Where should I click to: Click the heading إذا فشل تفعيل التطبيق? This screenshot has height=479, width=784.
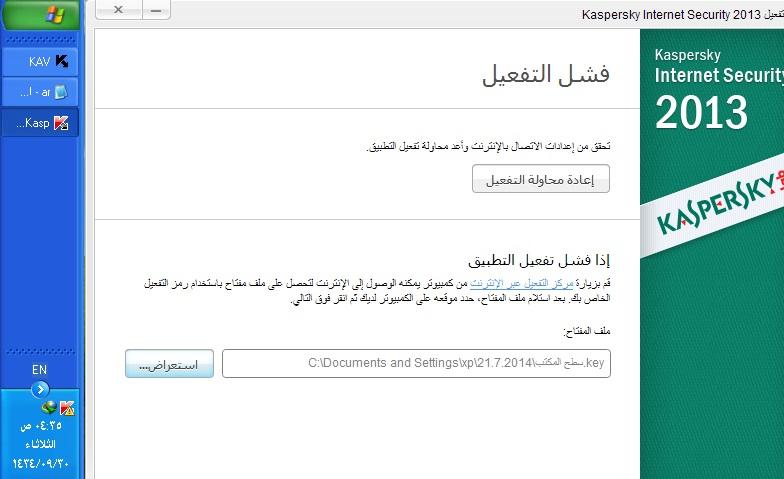click(539, 260)
